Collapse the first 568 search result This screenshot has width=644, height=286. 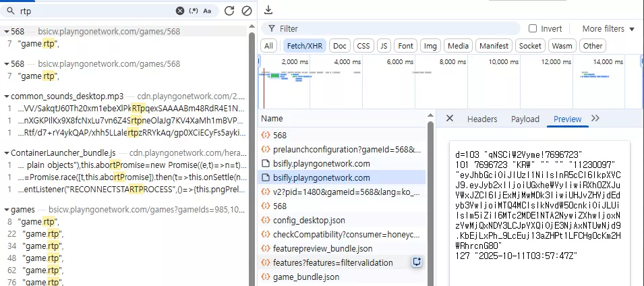tap(7, 32)
